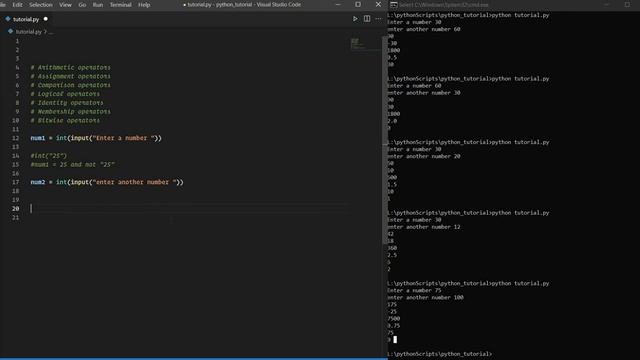
Task: Click the '# Bitwise operators' comment
Action: (x=65, y=120)
